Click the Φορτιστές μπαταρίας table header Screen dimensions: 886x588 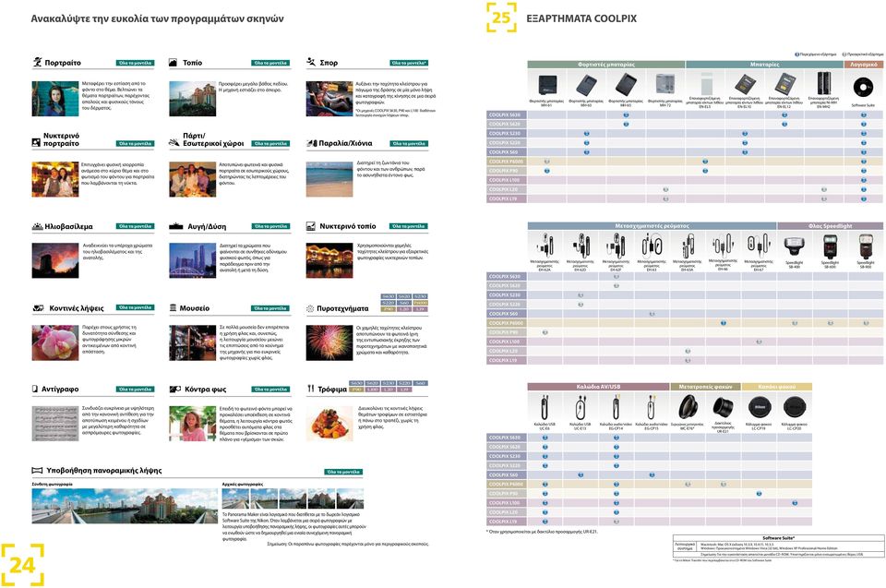pos(606,65)
